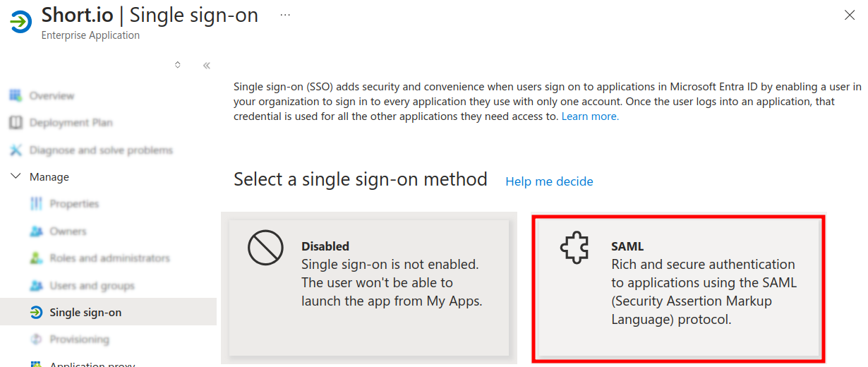The width and height of the screenshot is (868, 367).
Task: Select the SAML sign-on method card
Action: click(677, 288)
